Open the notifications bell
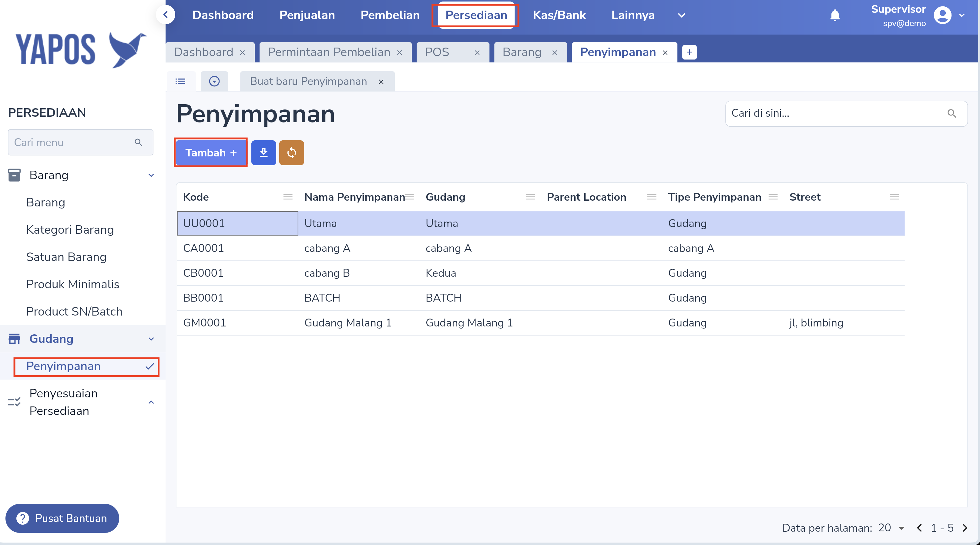 point(835,15)
